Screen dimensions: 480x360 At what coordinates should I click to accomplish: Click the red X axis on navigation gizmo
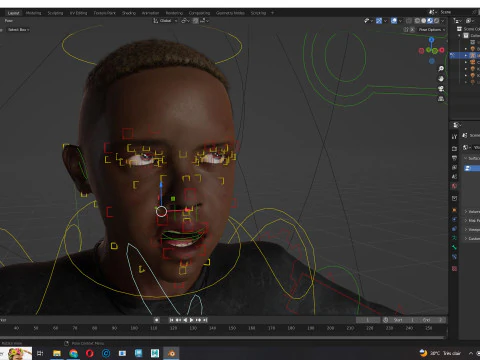[442, 50]
